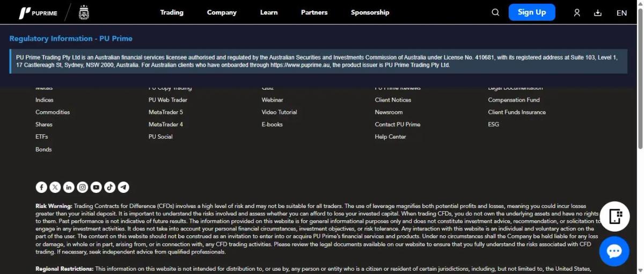Viewport: 644px width, 274px height.
Task: Open the TikTok social icon
Action: point(110,187)
